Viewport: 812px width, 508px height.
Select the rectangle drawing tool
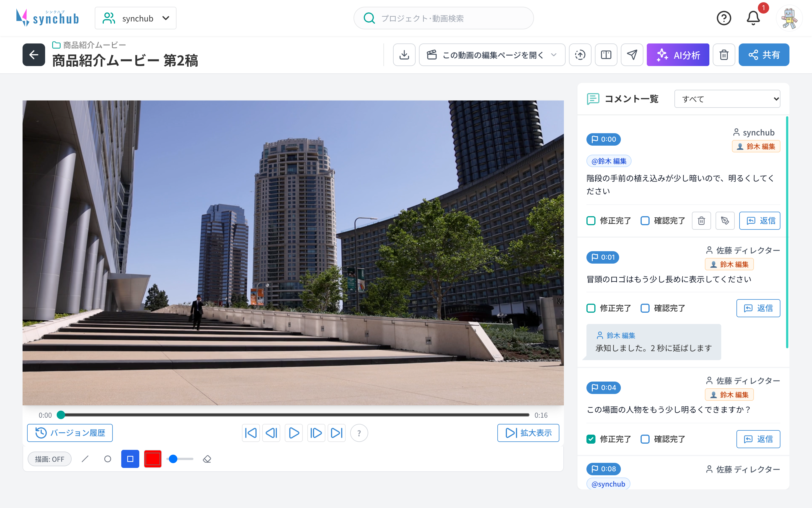click(130, 459)
